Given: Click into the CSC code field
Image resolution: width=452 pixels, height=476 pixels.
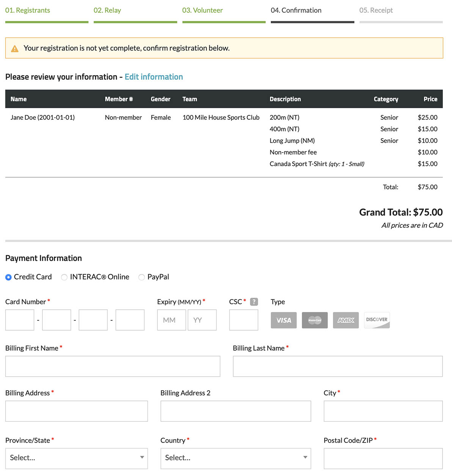Looking at the screenshot, I should [243, 320].
